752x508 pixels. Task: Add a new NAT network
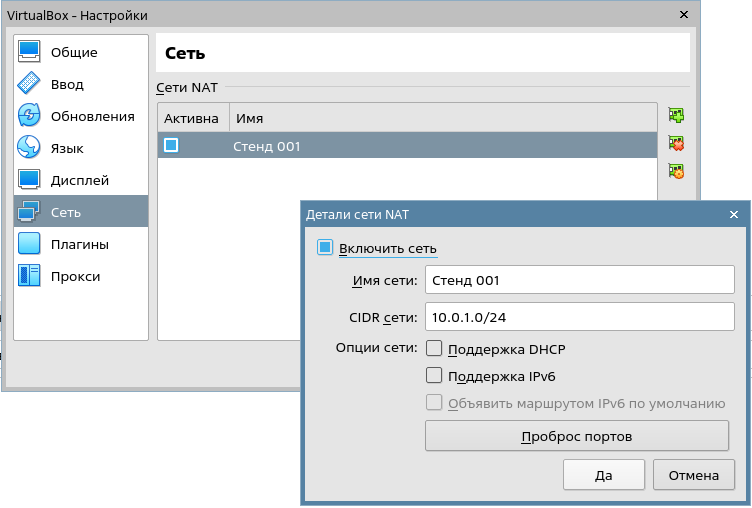(677, 116)
